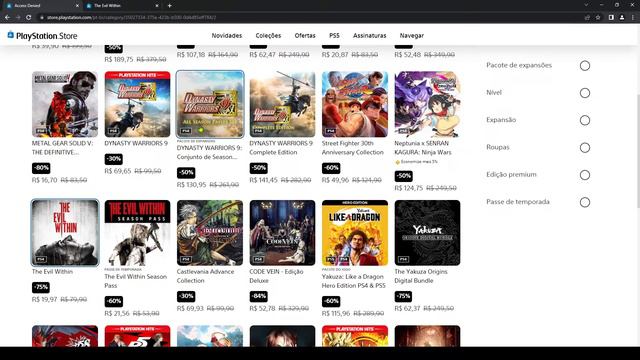This screenshot has width=640, height=360.
Task: Open The Evil Within Season Pass cover
Action: 137,233
